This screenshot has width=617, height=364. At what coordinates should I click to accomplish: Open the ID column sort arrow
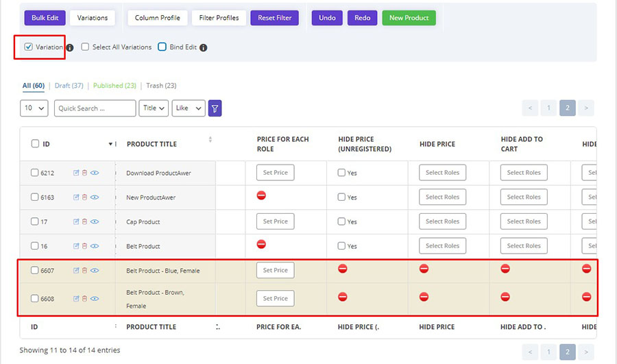tap(110, 144)
